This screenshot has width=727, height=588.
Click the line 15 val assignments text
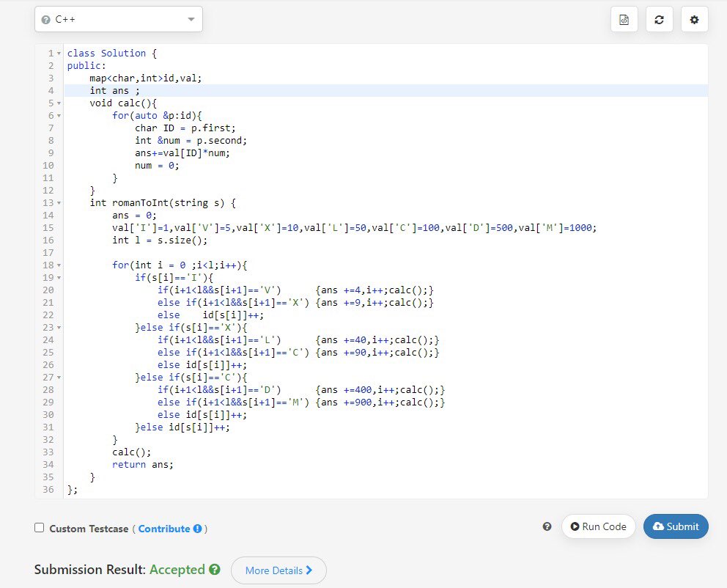pyautogui.click(x=354, y=228)
